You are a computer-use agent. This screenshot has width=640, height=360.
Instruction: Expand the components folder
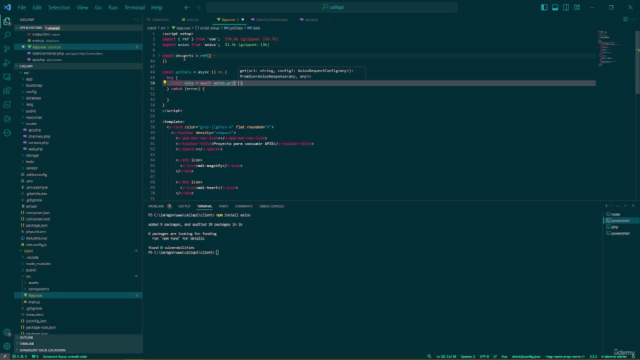tap(38, 289)
